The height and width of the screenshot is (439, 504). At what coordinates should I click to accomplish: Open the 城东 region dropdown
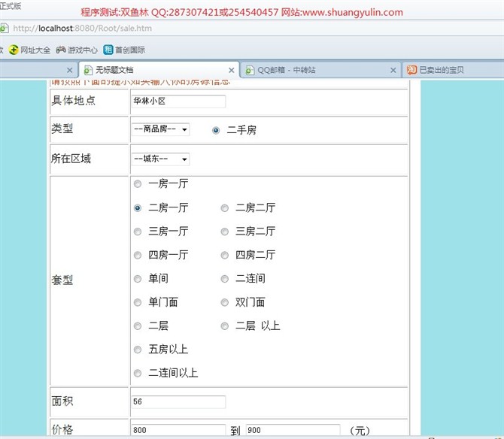click(160, 159)
